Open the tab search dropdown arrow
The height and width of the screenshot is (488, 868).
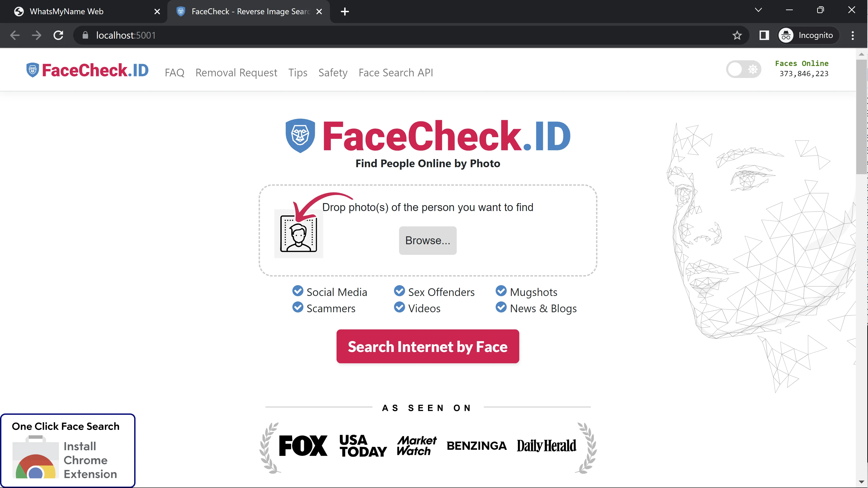[x=758, y=10]
